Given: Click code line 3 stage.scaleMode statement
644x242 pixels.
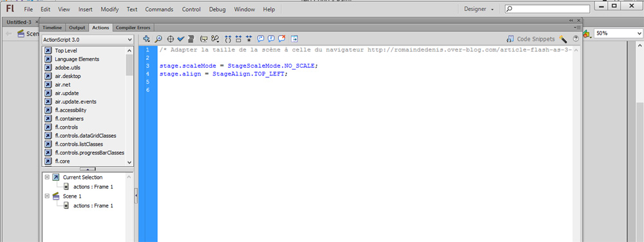Looking at the screenshot, I should pyautogui.click(x=239, y=66).
